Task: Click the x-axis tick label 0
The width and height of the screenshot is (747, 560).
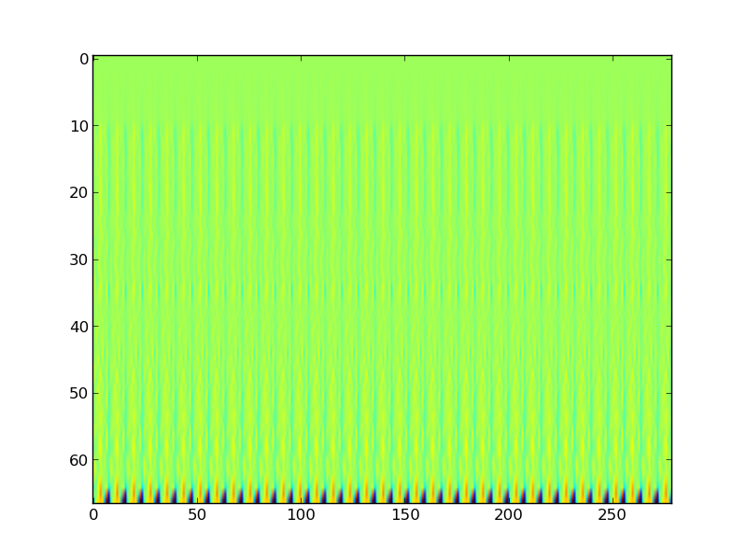Action: [93, 516]
